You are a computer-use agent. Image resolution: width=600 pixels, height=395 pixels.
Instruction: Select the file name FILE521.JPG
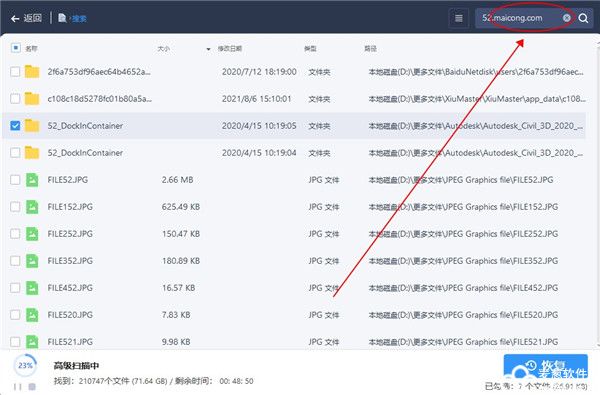[x=70, y=341]
